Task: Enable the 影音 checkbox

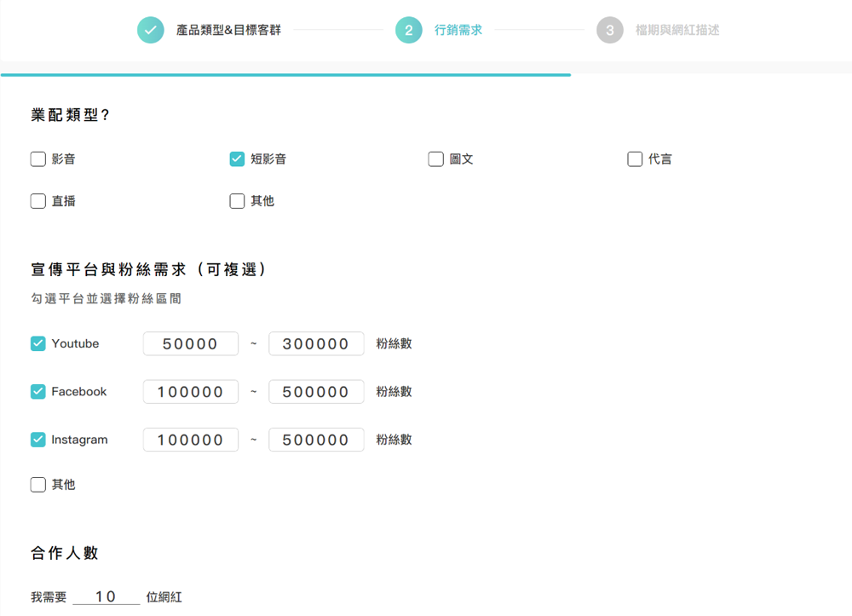Action: coord(37,158)
